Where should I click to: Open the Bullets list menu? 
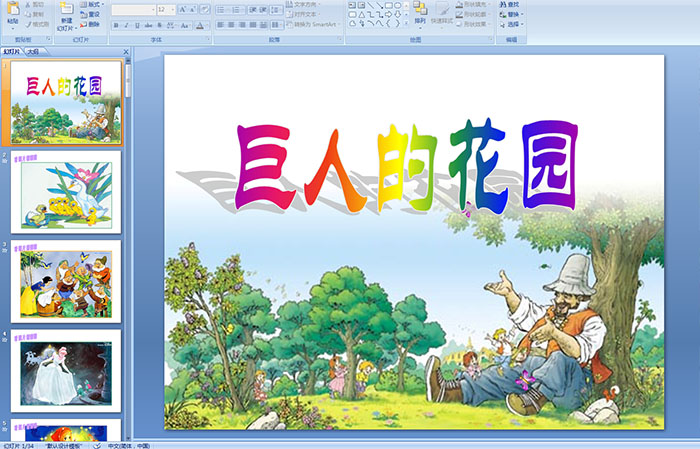224,10
